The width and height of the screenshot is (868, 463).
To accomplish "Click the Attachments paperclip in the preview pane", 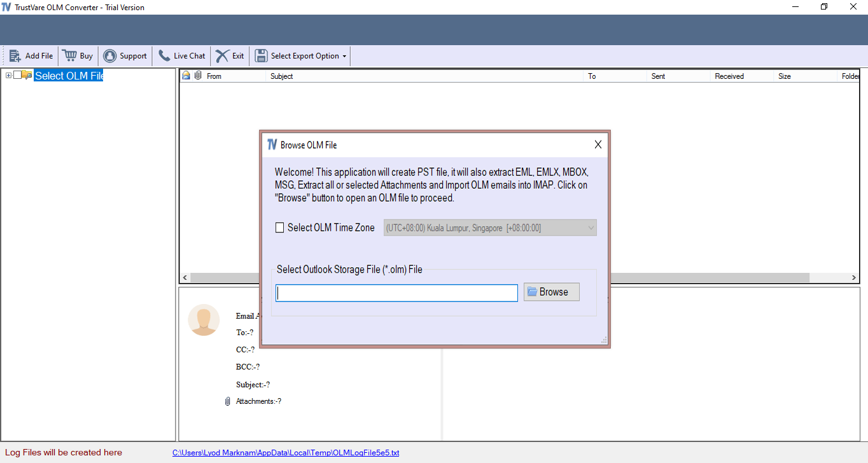I will (x=227, y=401).
